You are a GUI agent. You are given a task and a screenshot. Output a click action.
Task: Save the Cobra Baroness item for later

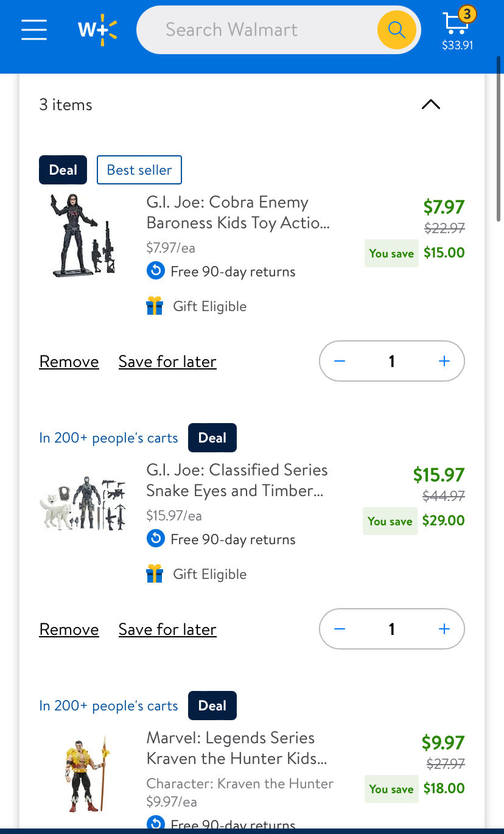click(x=167, y=362)
